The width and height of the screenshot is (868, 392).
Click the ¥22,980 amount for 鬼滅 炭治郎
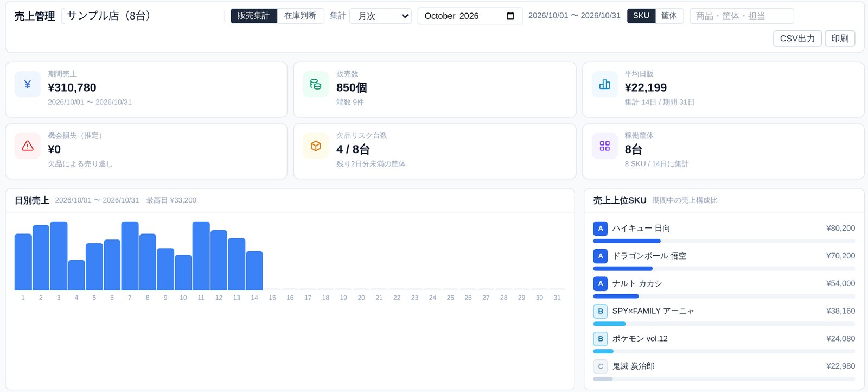click(840, 366)
